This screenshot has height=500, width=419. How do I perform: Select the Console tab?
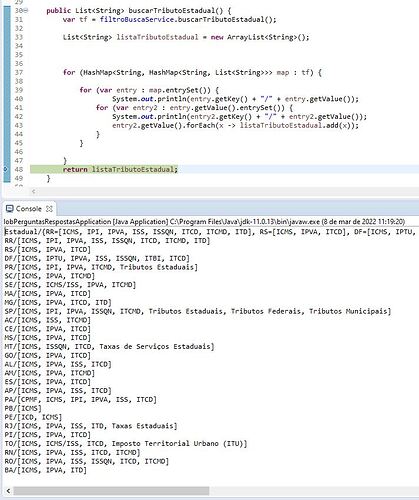pyautogui.click(x=29, y=209)
